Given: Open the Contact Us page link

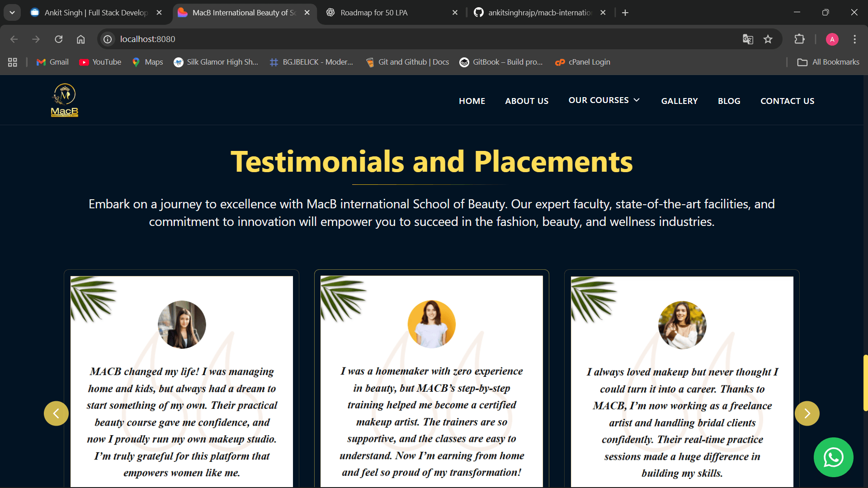Looking at the screenshot, I should click(787, 101).
